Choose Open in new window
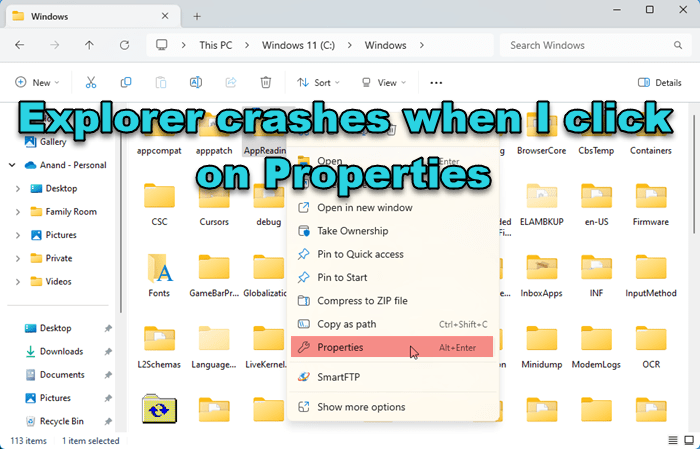The height and width of the screenshot is (449, 700). point(392,208)
